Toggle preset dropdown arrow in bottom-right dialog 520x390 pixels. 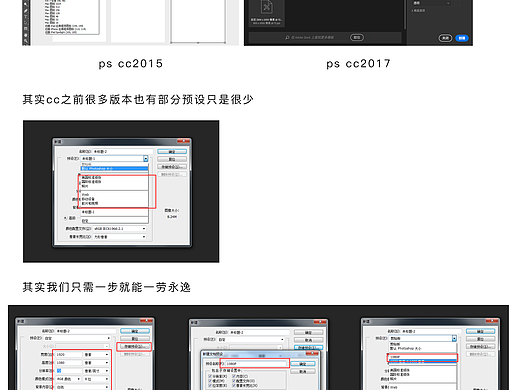point(454,338)
